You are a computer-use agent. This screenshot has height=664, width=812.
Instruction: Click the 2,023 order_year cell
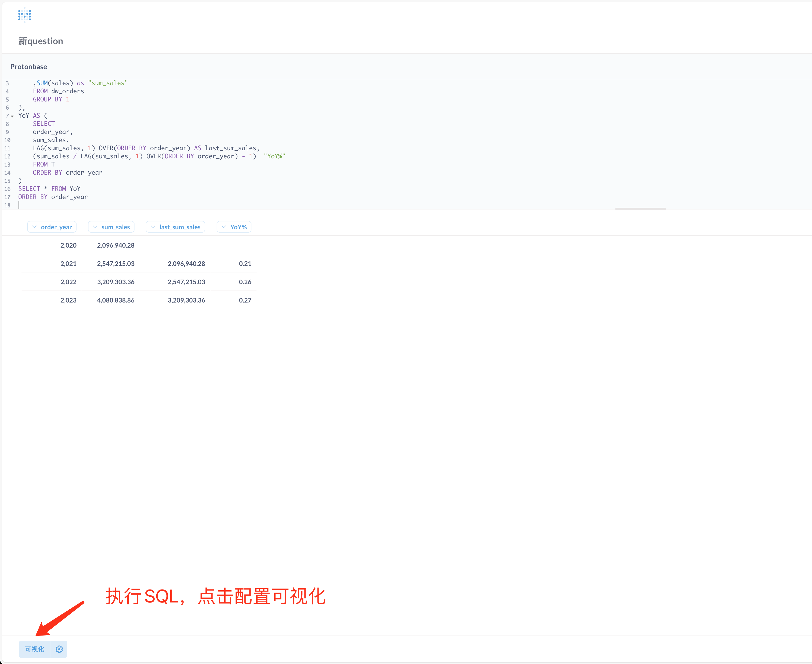pos(68,300)
